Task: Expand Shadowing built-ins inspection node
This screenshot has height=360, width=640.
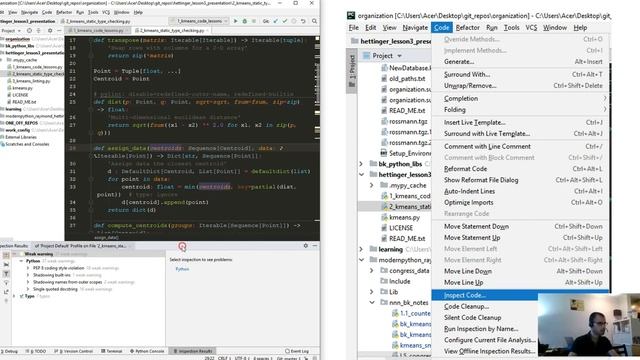Action: pos(28,275)
